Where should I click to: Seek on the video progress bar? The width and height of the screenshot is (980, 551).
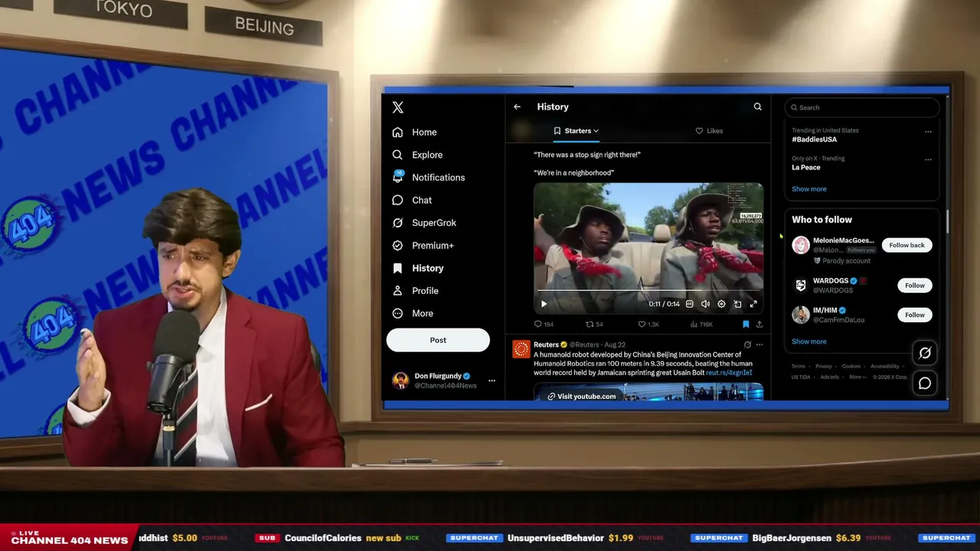click(648, 291)
